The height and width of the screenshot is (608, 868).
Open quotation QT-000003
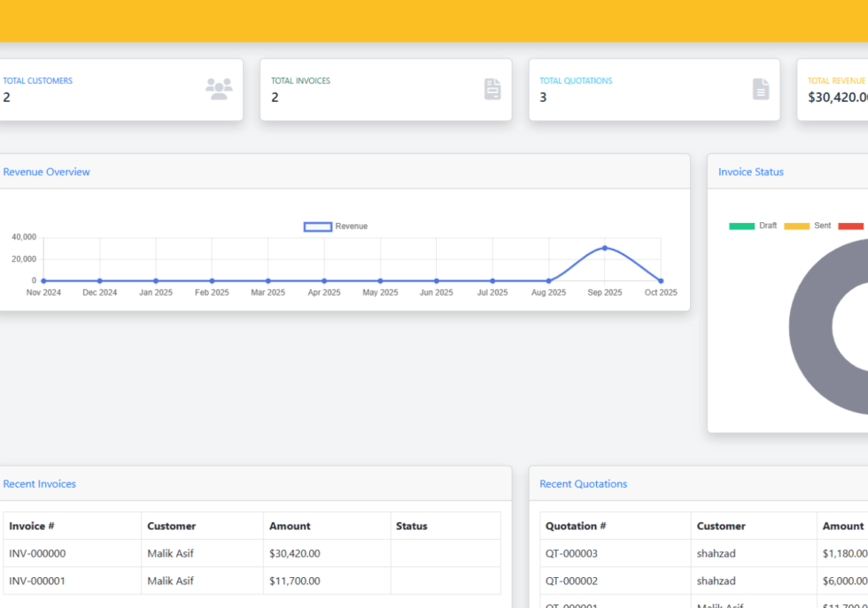tap(571, 554)
